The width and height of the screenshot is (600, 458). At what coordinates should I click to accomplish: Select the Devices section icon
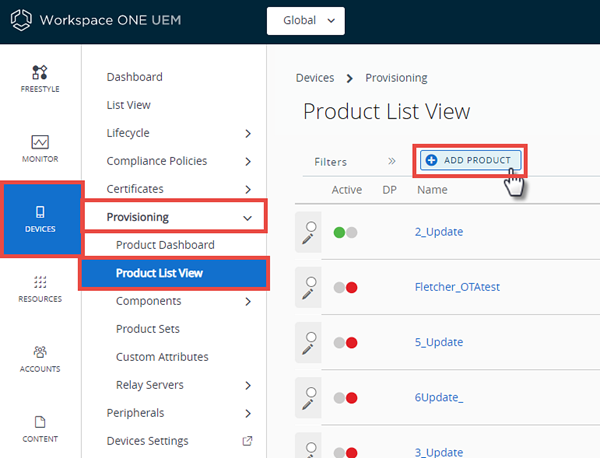pyautogui.click(x=40, y=212)
